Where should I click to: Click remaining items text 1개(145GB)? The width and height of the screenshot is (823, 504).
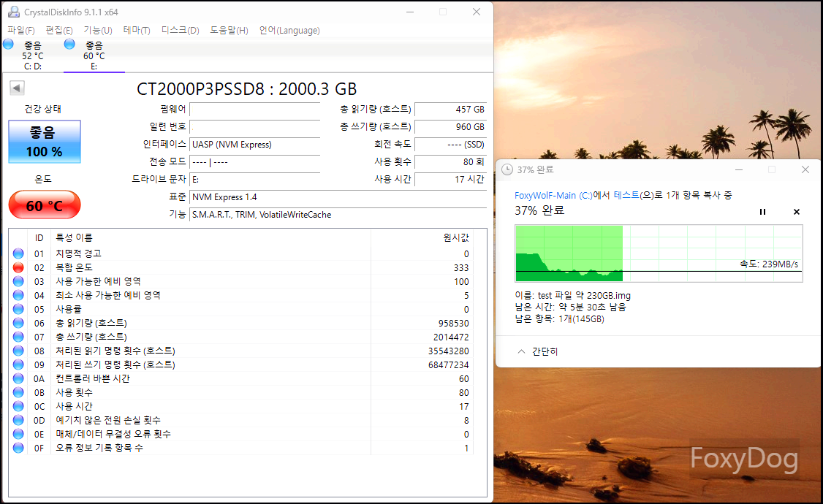pyautogui.click(x=581, y=319)
